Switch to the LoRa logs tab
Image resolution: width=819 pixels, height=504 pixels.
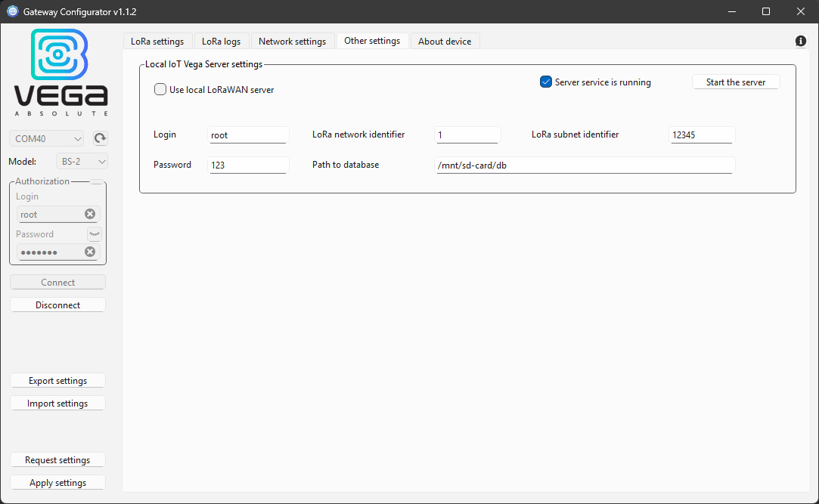tap(222, 41)
